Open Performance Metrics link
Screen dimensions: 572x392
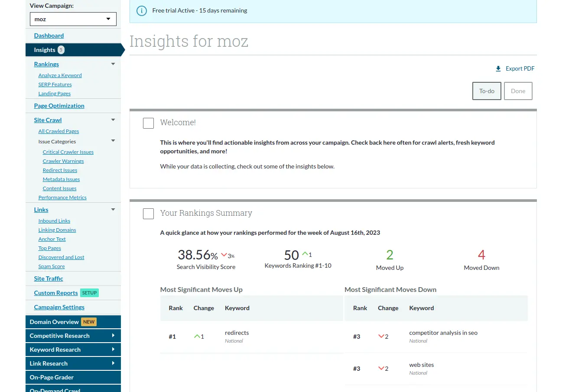pyautogui.click(x=62, y=198)
